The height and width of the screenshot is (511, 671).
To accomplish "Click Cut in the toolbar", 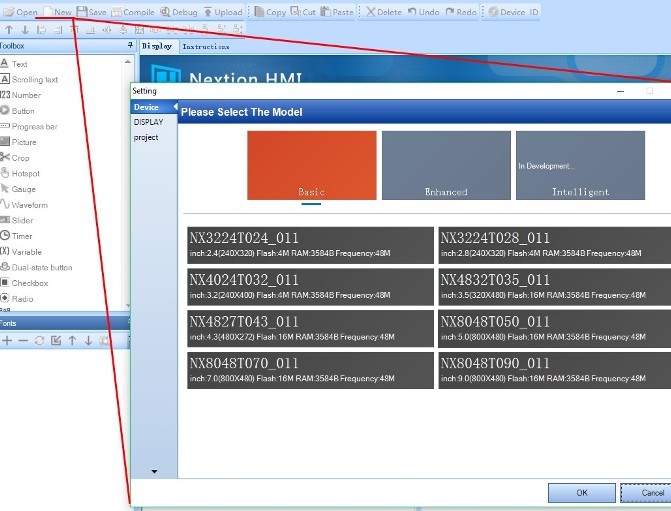I will (x=303, y=12).
